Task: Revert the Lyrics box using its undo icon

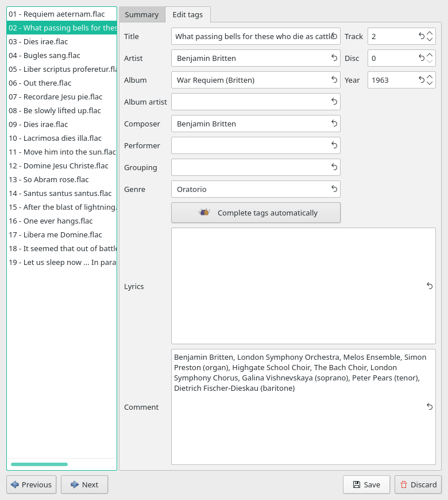Action: click(x=430, y=286)
